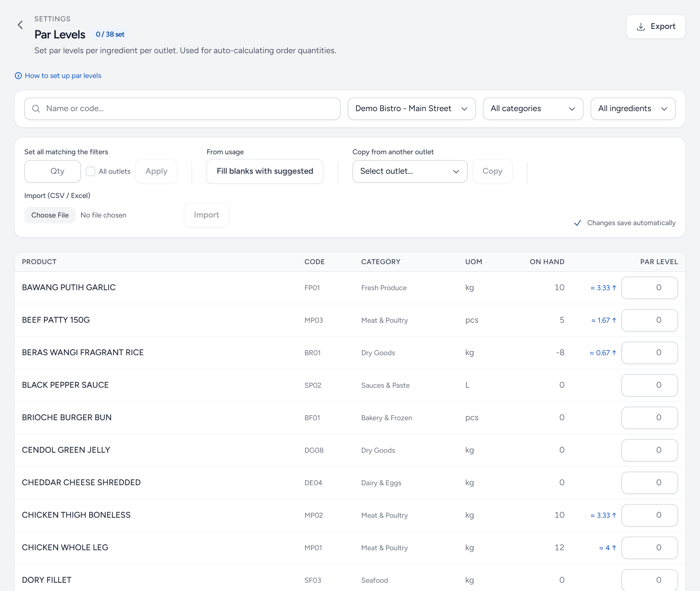Select the BRIOCHE BURGER BUN product name
The width and height of the screenshot is (700, 591).
tap(67, 418)
